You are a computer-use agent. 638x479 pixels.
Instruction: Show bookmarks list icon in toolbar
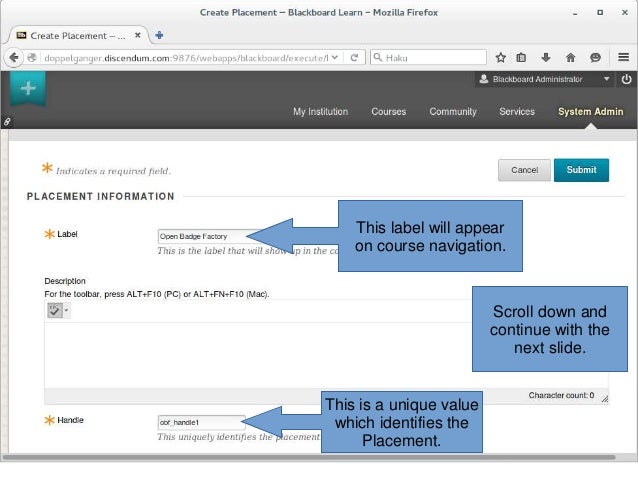click(521, 58)
